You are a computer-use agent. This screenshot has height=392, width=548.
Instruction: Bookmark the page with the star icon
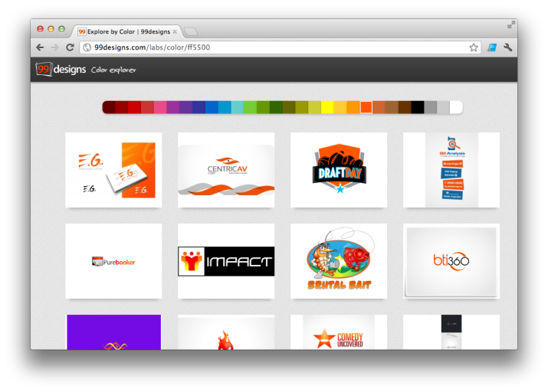click(x=473, y=47)
